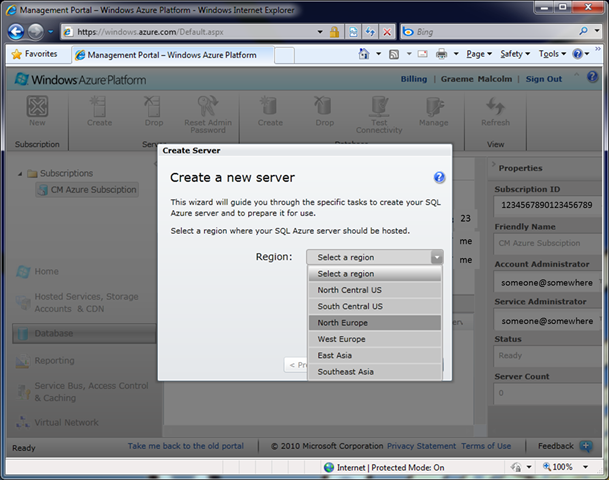The image size is (609, 480).
Task: Click the Drop database ribbon icon
Action: [324, 106]
